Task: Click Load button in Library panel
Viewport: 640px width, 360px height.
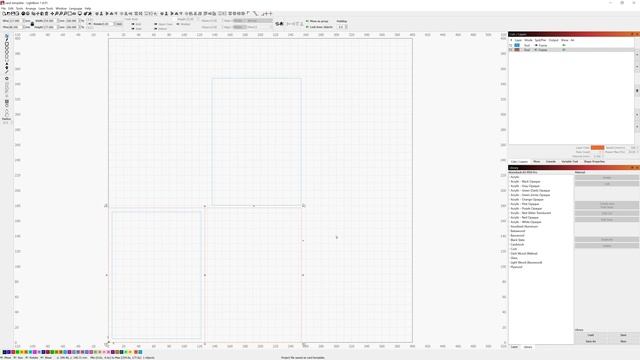Action: (x=591, y=335)
